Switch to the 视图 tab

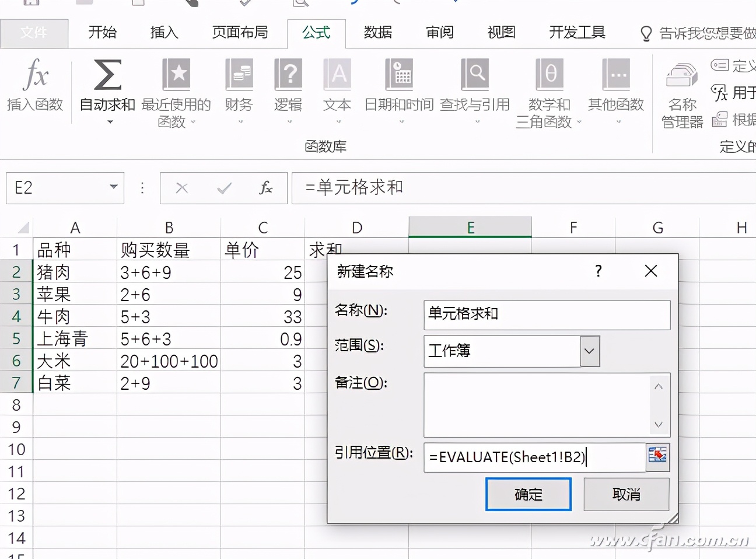click(501, 33)
